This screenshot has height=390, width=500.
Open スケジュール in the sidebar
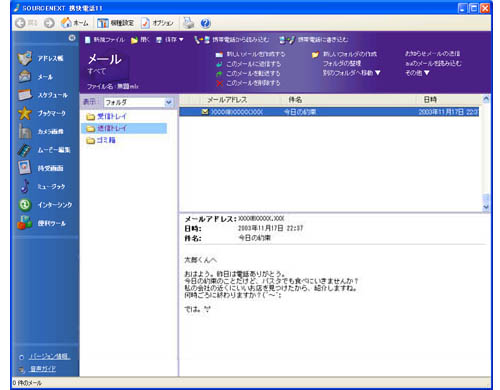point(43,95)
